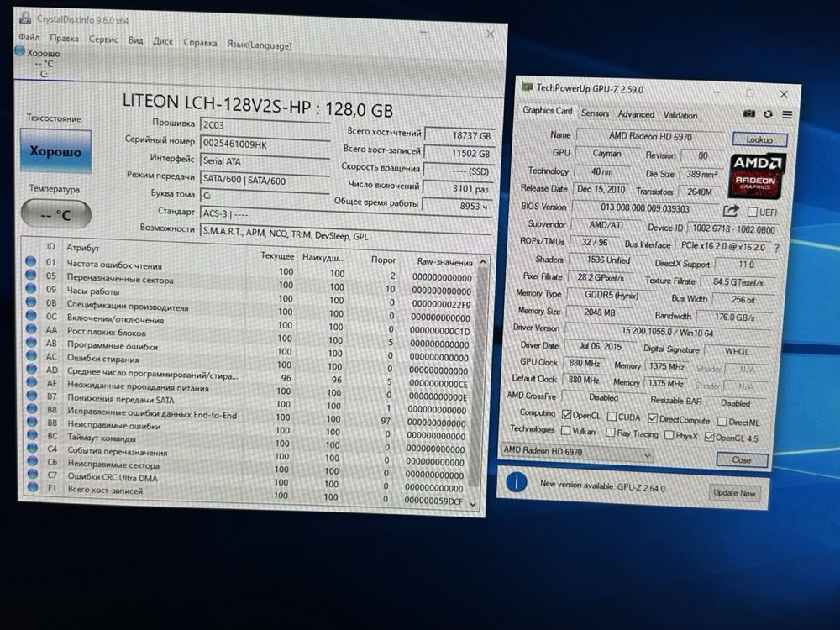Click the Bus Interface question mark icon

point(776,248)
